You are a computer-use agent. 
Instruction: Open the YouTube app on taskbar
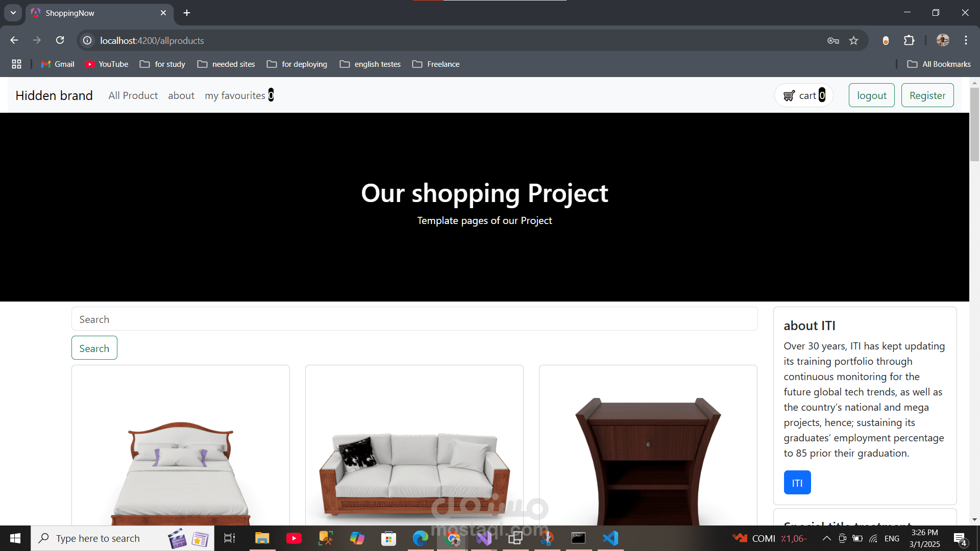(294, 538)
